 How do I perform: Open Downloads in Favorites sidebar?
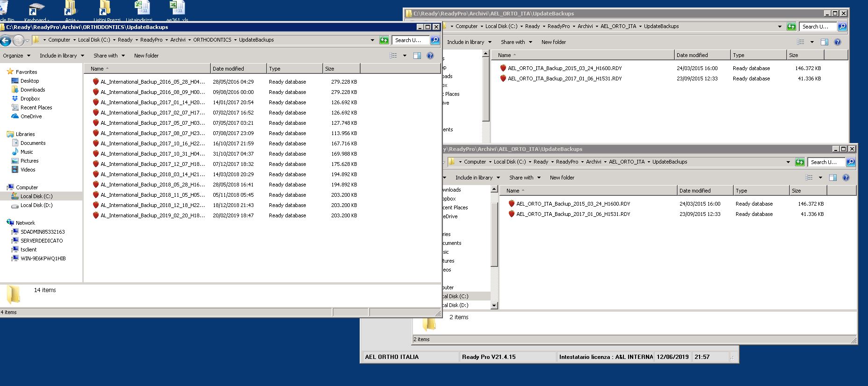(x=33, y=90)
